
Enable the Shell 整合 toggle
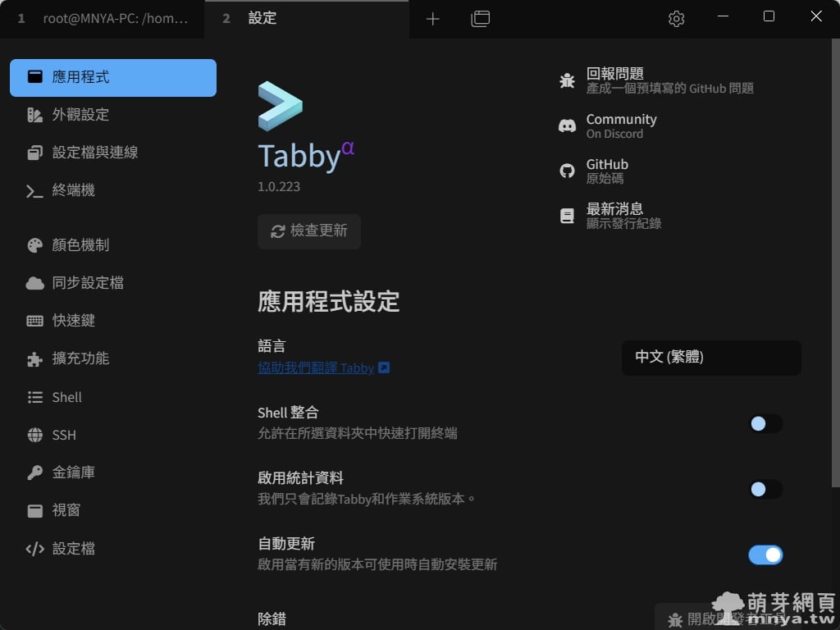point(765,423)
